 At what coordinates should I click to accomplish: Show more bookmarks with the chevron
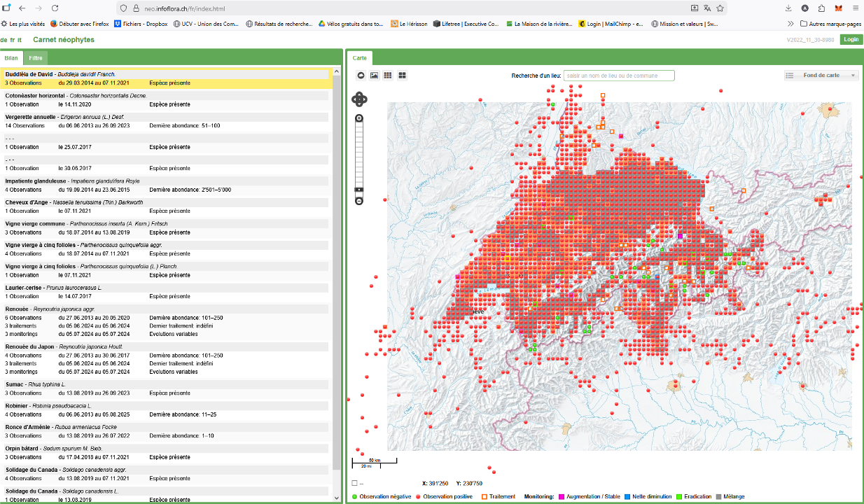(790, 24)
